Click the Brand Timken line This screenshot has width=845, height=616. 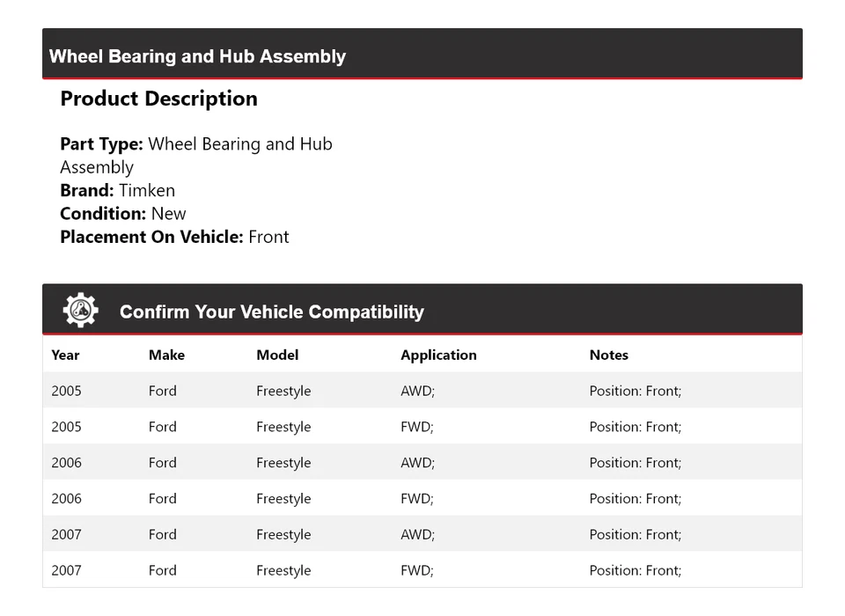[x=117, y=190]
